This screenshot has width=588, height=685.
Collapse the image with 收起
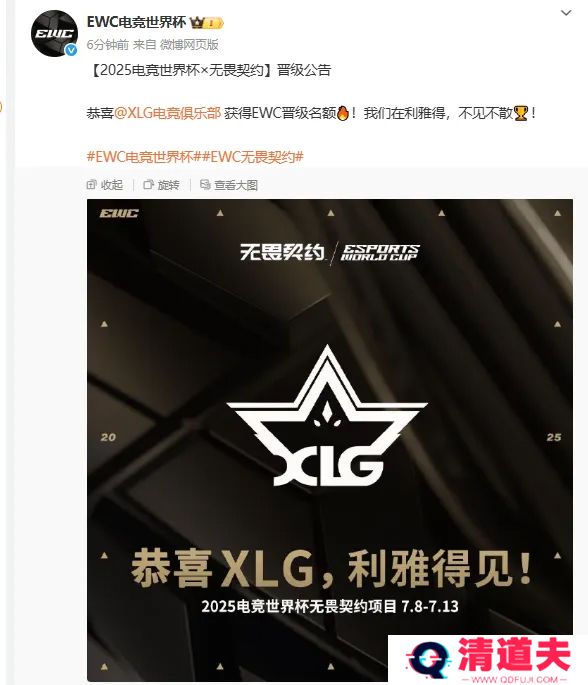tap(105, 185)
